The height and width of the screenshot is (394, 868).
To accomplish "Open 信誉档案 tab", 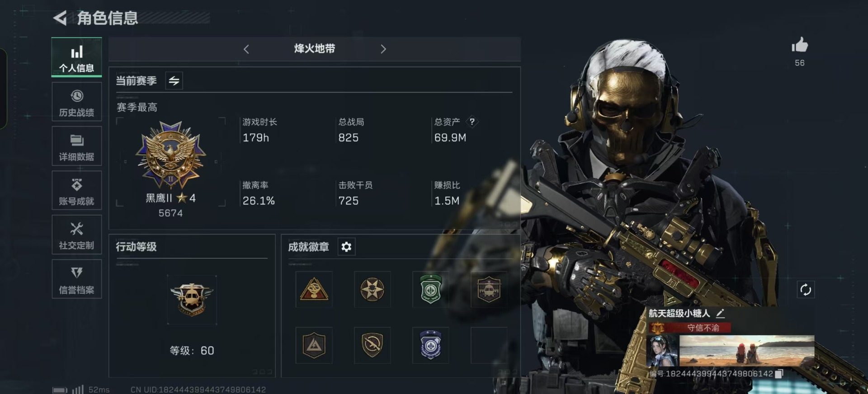I will [x=77, y=279].
